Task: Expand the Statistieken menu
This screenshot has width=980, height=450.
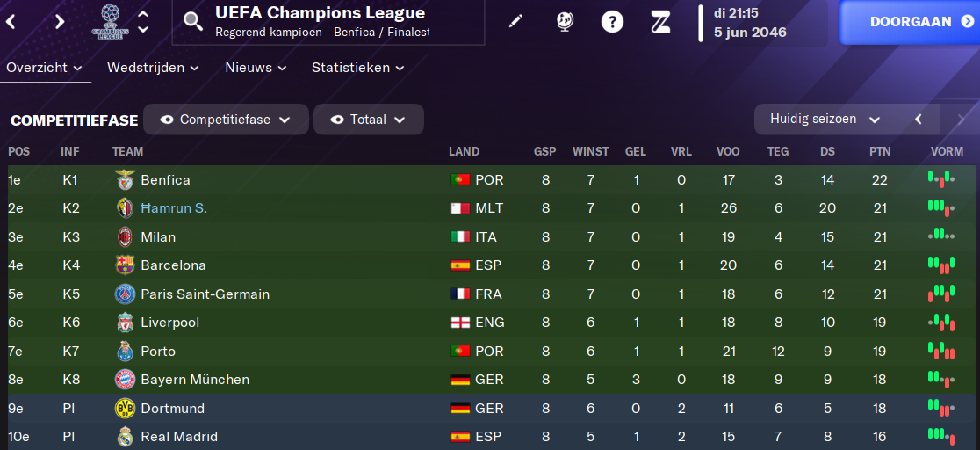Action: 357,68
